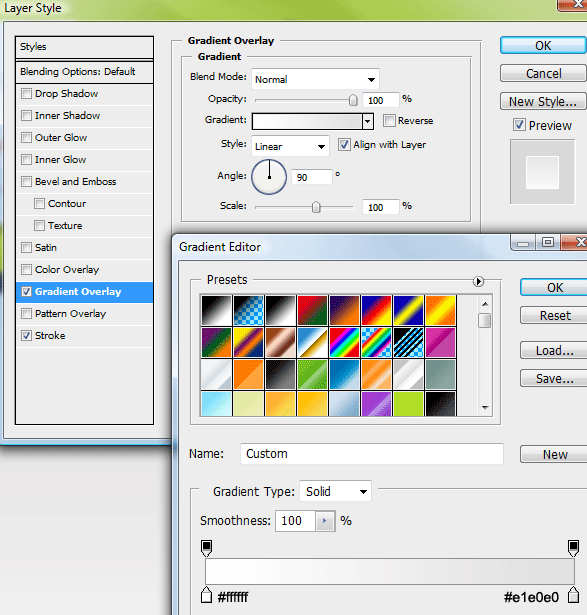This screenshot has width=587, height=615.
Task: Click the Opacity slider handle
Action: click(x=353, y=100)
